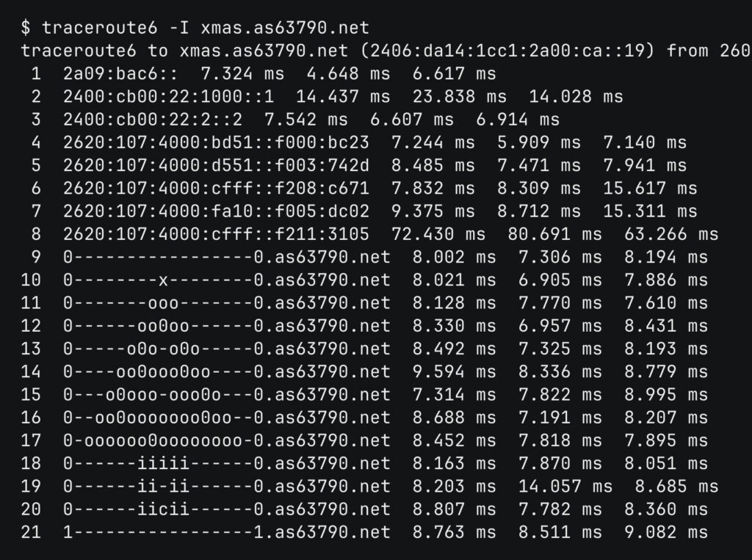The width and height of the screenshot is (752, 560).
Task: Click address 2620:107:4000:d551::f003:742d
Action: [216, 165]
